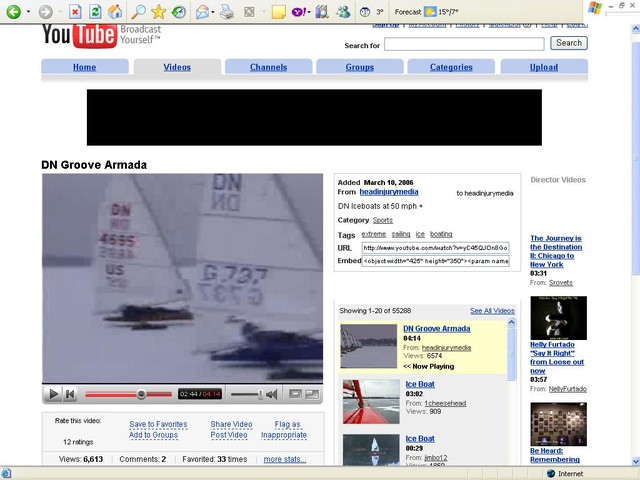
Task: Click Save to Favorites link
Action: pos(158,424)
